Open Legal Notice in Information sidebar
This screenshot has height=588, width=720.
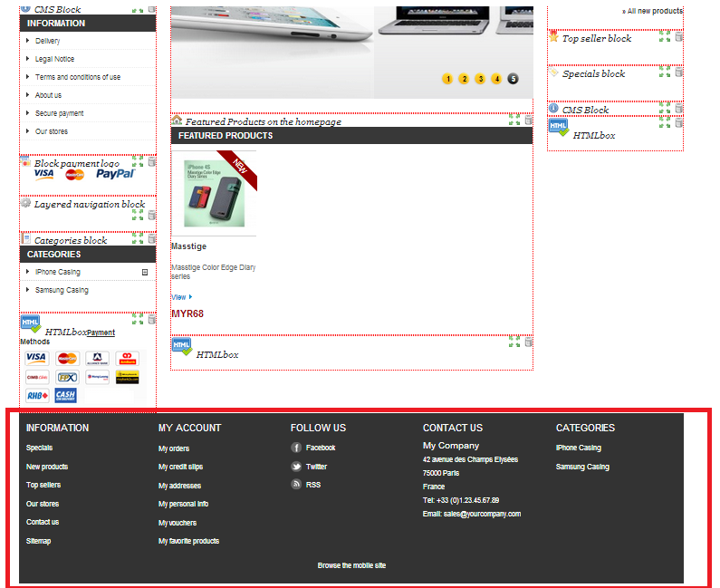coord(54,59)
